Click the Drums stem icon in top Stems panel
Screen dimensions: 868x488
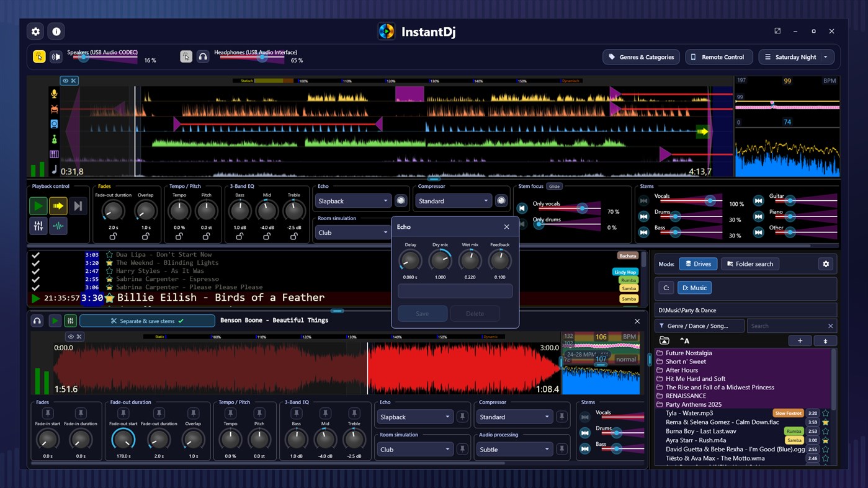tap(643, 216)
